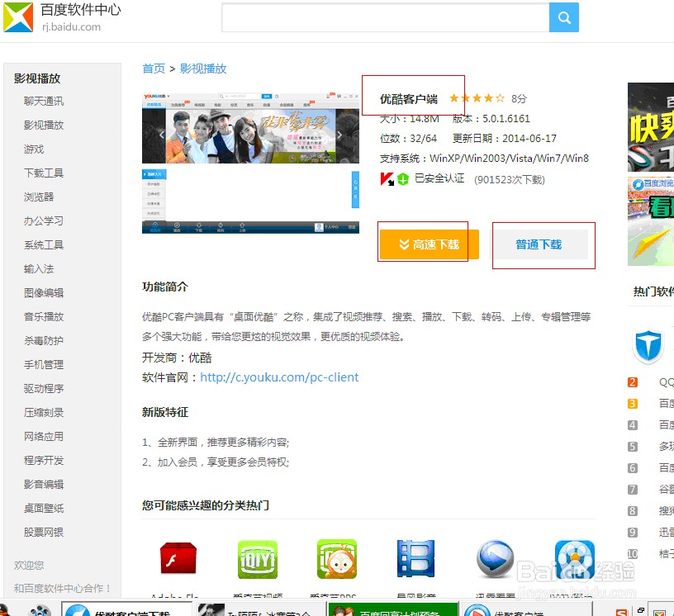Click rank badge number 5
Image resolution: width=674 pixels, height=616 pixels.
click(x=633, y=447)
